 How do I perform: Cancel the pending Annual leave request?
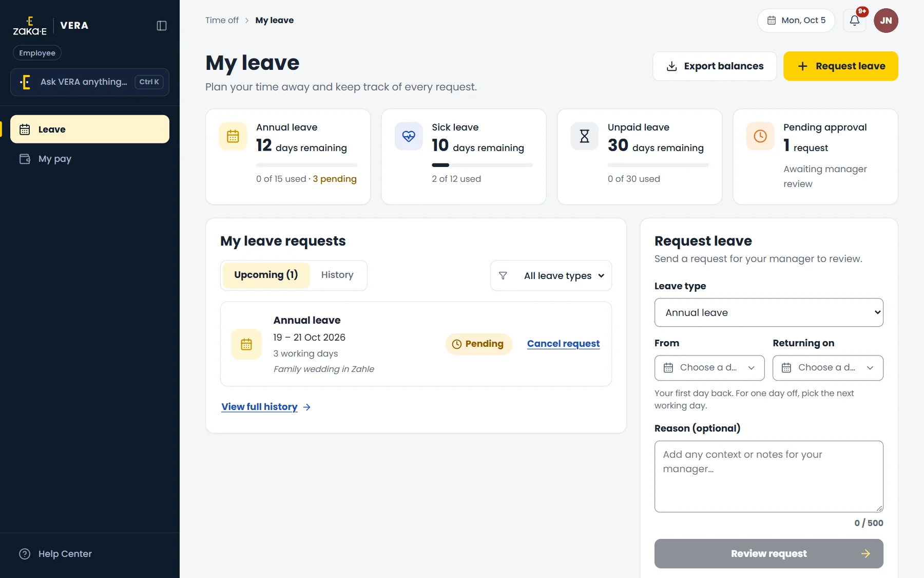[563, 344]
